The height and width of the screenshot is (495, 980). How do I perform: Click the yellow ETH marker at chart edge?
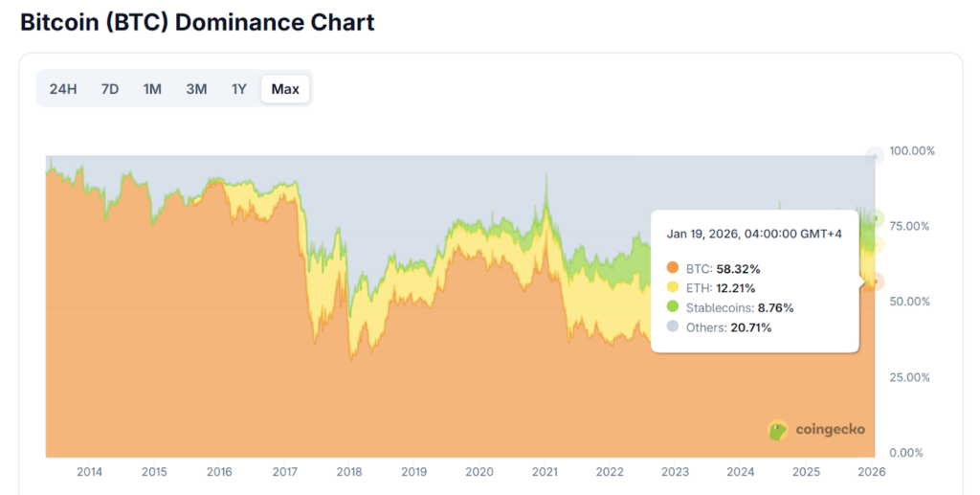click(875, 246)
